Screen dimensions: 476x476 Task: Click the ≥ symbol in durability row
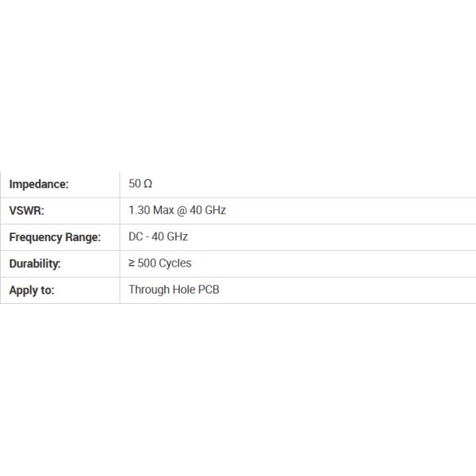tap(132, 263)
